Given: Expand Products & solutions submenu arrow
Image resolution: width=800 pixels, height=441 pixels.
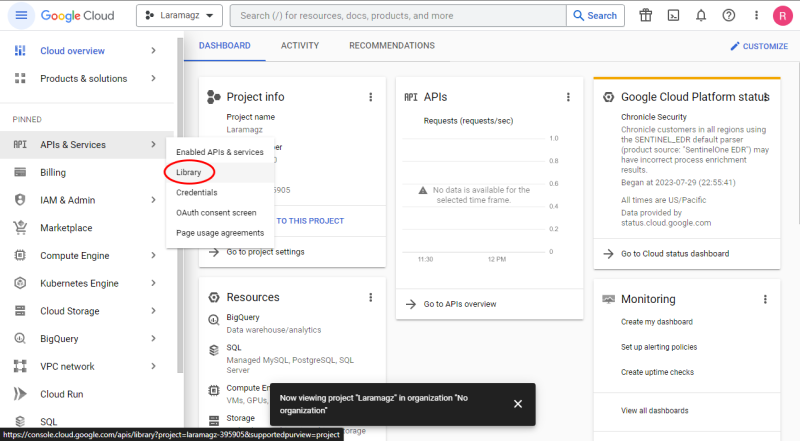Looking at the screenshot, I should [x=154, y=78].
